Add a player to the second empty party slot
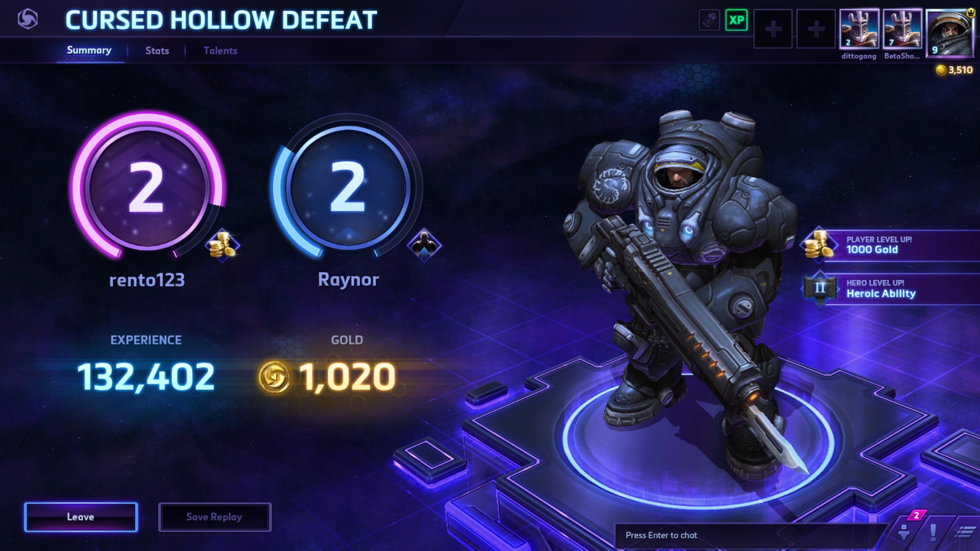Image resolution: width=980 pixels, height=551 pixels. [816, 29]
